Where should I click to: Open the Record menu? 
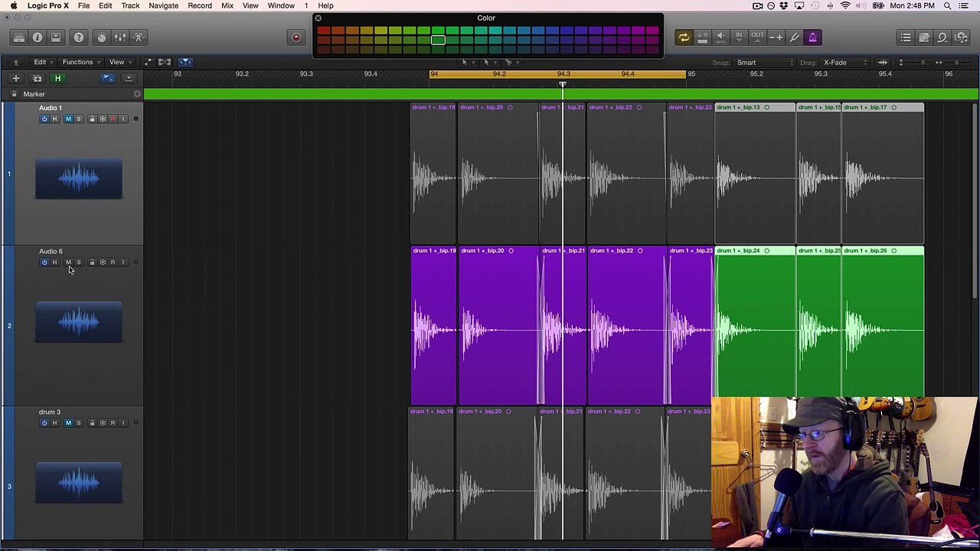coord(200,5)
